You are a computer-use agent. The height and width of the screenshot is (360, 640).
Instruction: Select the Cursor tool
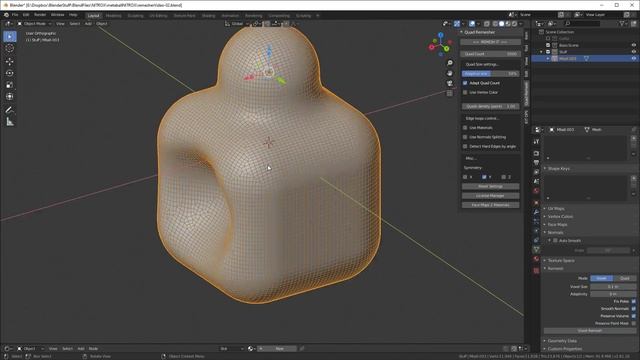click(10, 48)
